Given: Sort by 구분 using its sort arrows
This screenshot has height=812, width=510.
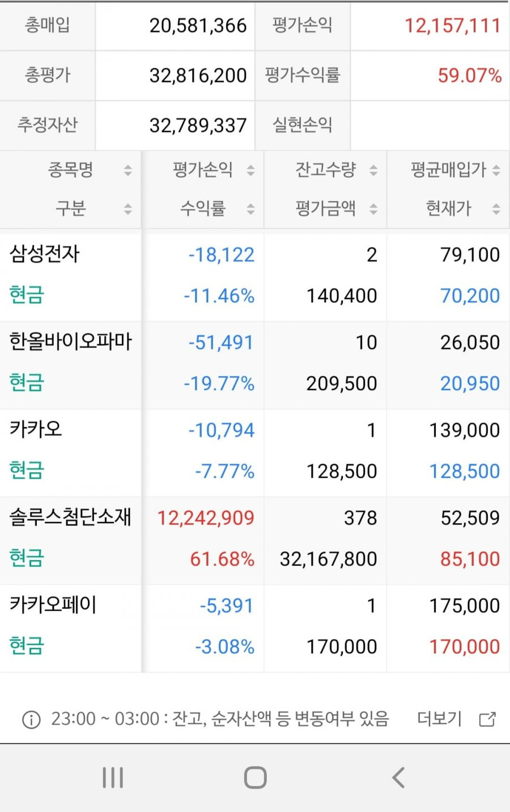Looking at the screenshot, I should tap(128, 209).
